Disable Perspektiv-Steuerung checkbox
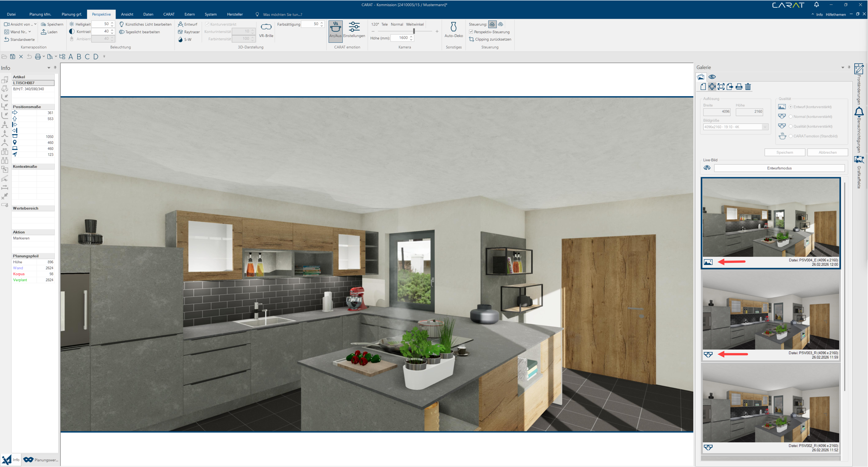This screenshot has height=467, width=868. pos(471,32)
